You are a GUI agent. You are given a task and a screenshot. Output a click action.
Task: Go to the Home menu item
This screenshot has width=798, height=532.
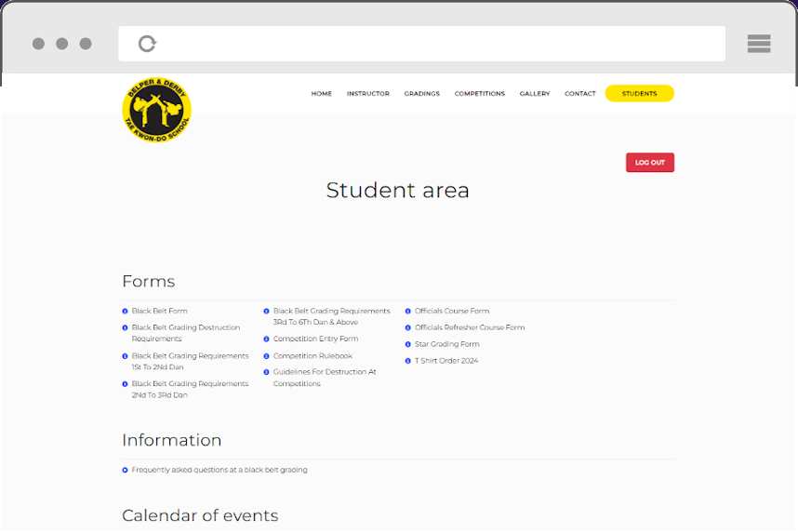coord(321,94)
